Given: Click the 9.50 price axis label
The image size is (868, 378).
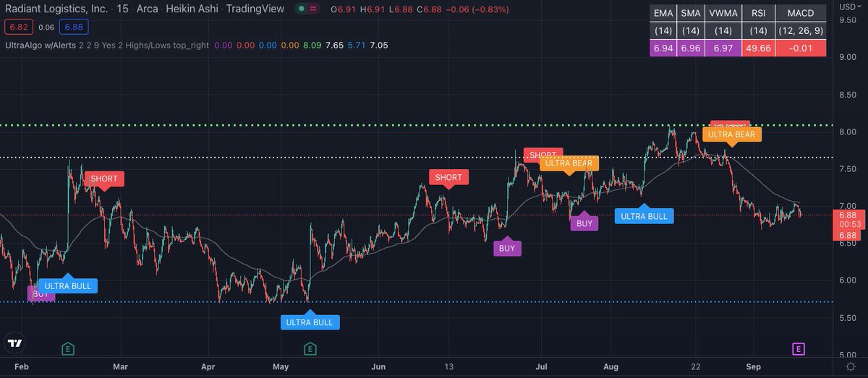Looking at the screenshot, I should point(848,20).
